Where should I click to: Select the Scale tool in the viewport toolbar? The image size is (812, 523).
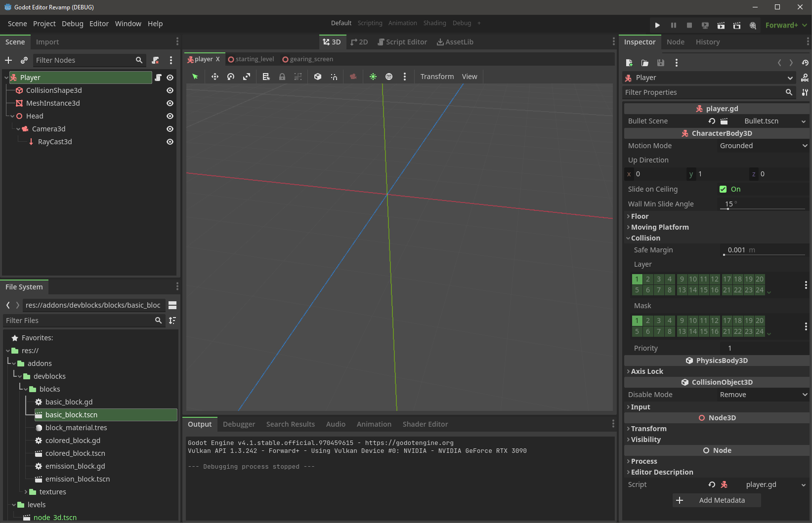tap(246, 77)
